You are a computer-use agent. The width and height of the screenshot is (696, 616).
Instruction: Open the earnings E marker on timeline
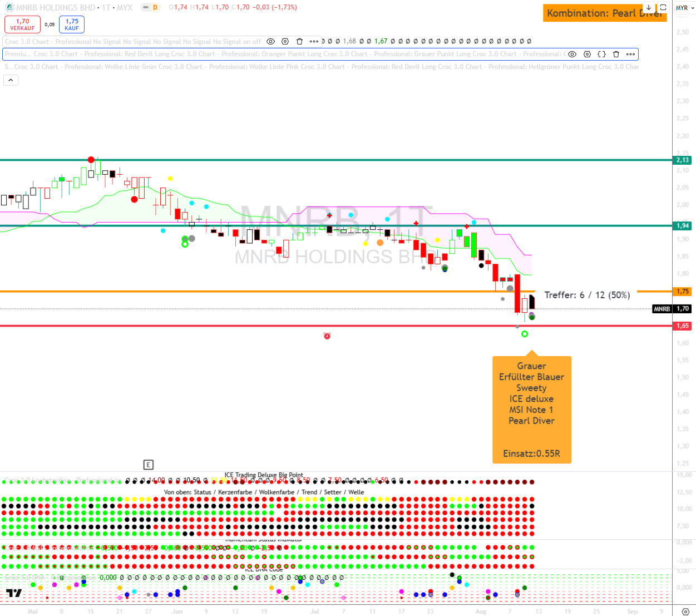[148, 465]
